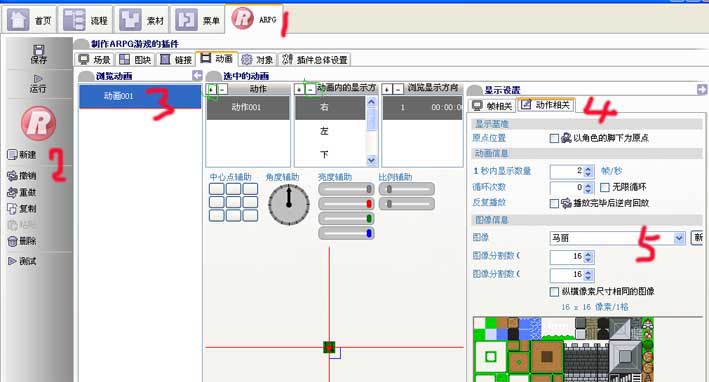
Task: Enable 以角色的脚下为原点 checkbox
Action: click(554, 138)
